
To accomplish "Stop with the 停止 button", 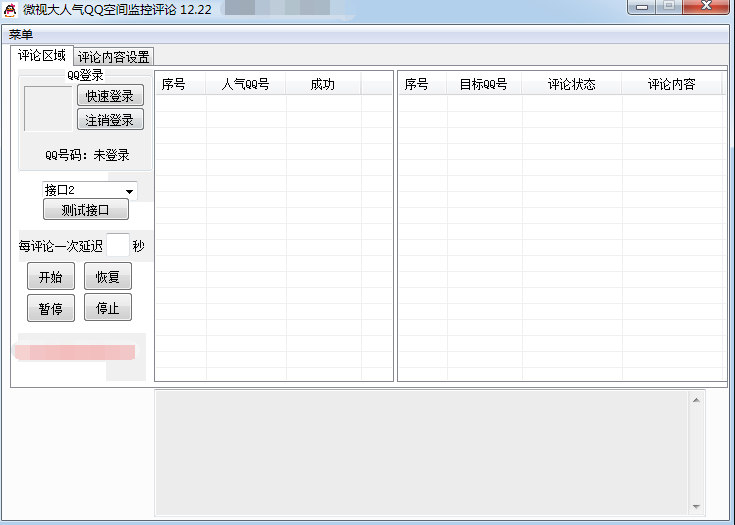I will pos(108,308).
